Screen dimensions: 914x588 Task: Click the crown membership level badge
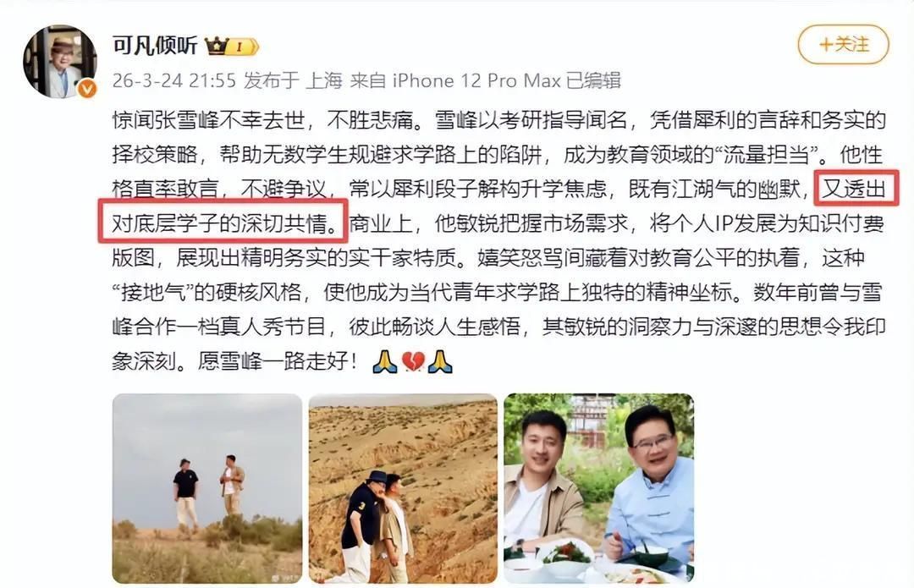click(x=232, y=46)
